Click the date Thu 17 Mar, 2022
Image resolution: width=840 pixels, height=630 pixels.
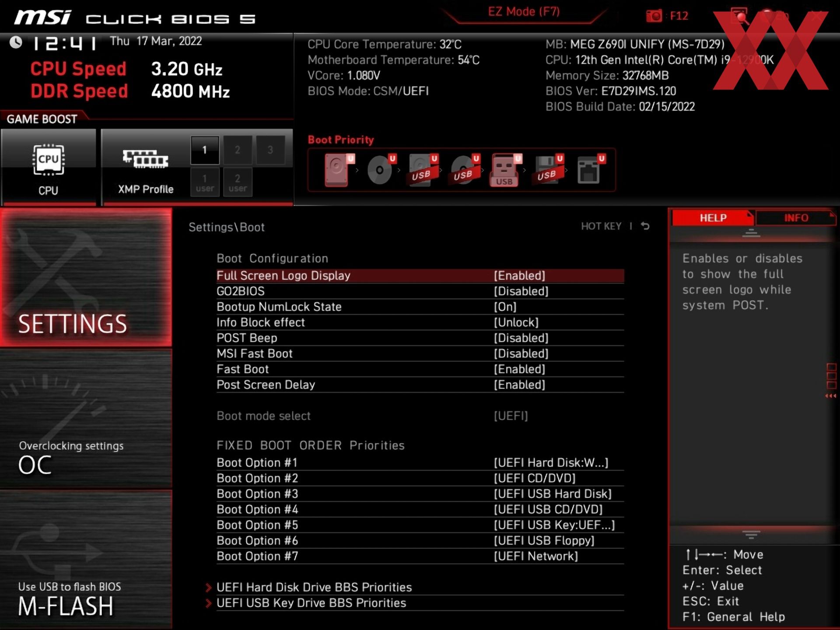[x=156, y=42]
